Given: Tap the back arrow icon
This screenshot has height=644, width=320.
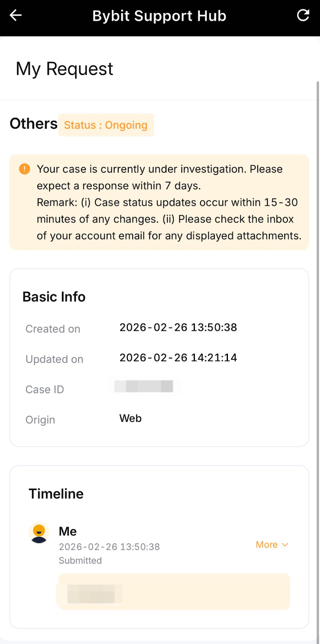Looking at the screenshot, I should (x=16, y=16).
